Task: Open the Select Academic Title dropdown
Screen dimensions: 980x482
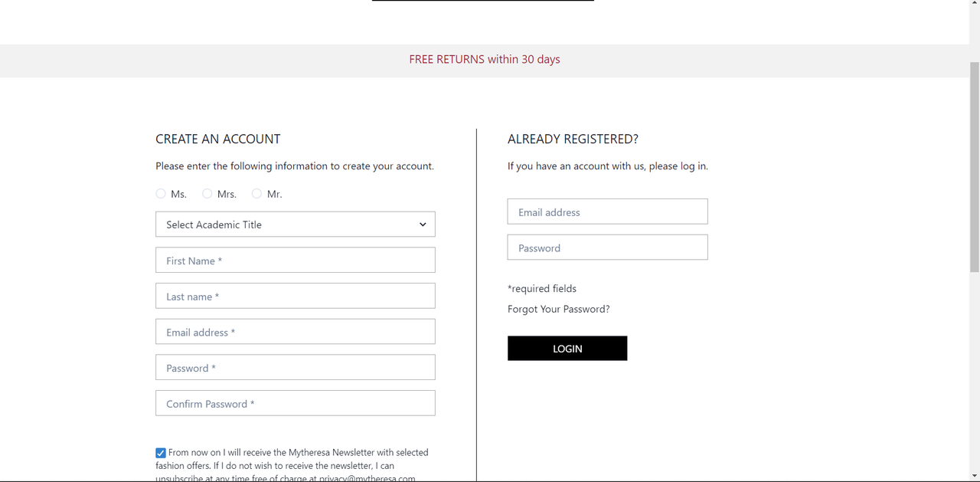Action: [295, 225]
